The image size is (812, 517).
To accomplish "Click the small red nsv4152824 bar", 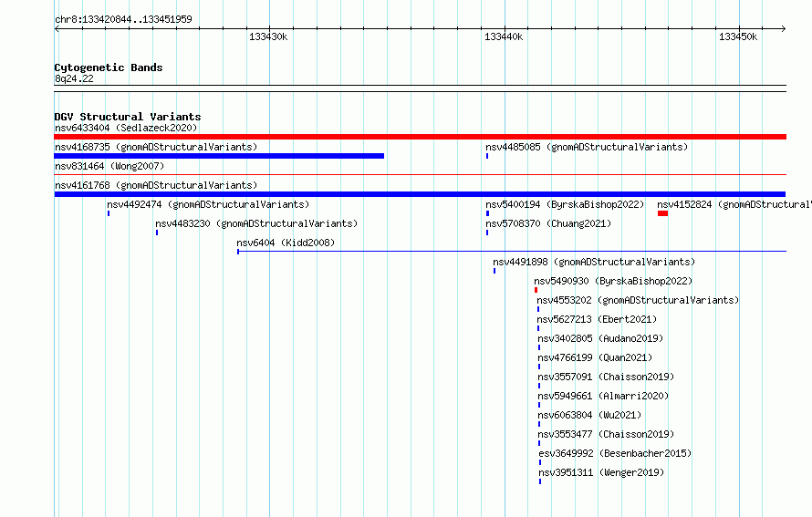I will (x=662, y=213).
